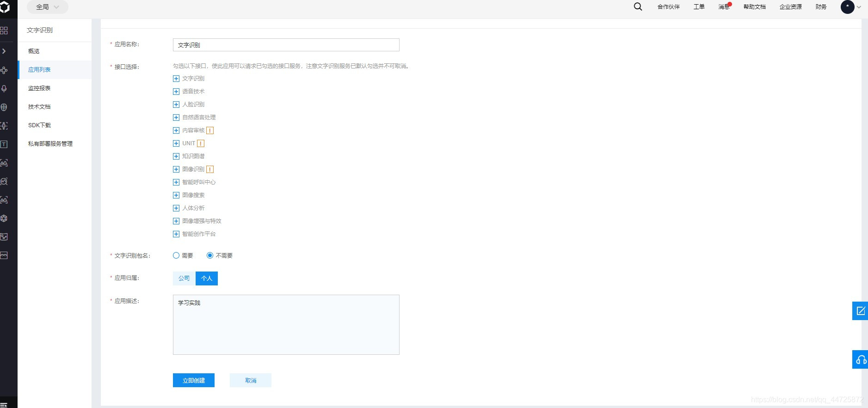
Task: Open 应用列表 in side menu
Action: pos(55,70)
